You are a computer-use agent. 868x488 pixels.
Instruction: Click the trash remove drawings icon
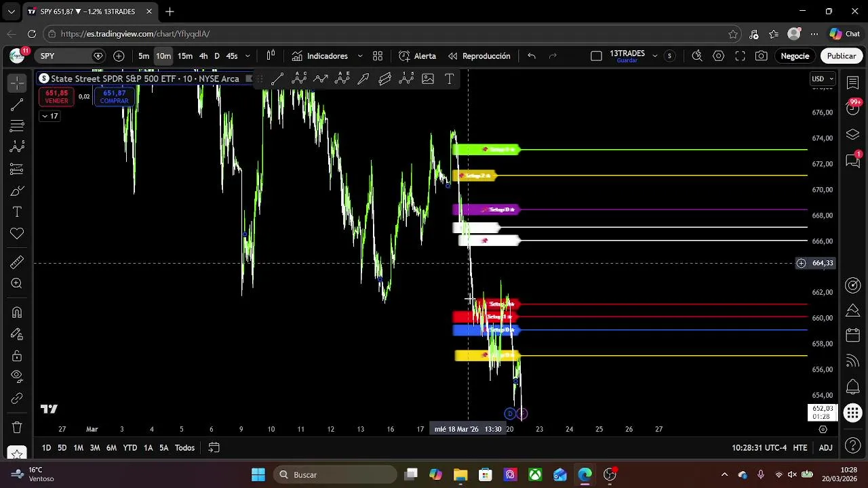(x=17, y=428)
